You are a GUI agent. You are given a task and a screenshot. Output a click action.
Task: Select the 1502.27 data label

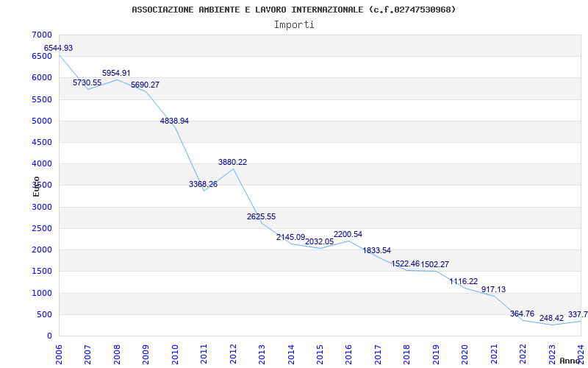point(434,264)
